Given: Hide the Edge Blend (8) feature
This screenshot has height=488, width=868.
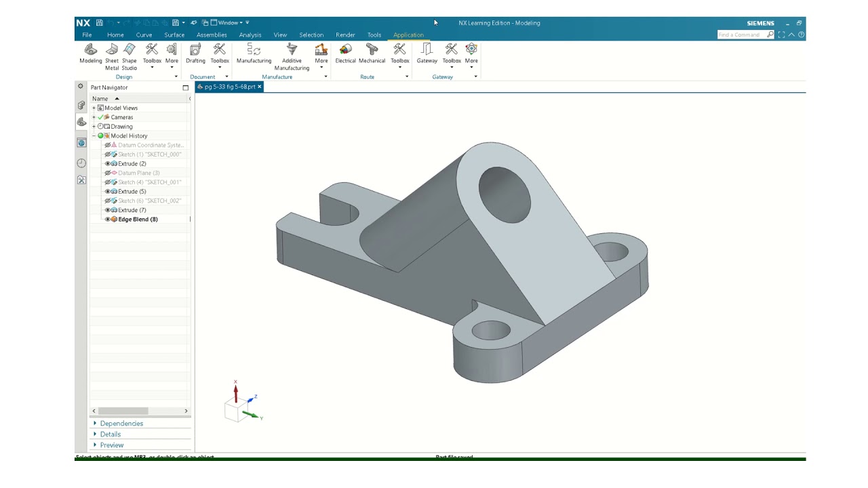Looking at the screenshot, I should (107, 220).
